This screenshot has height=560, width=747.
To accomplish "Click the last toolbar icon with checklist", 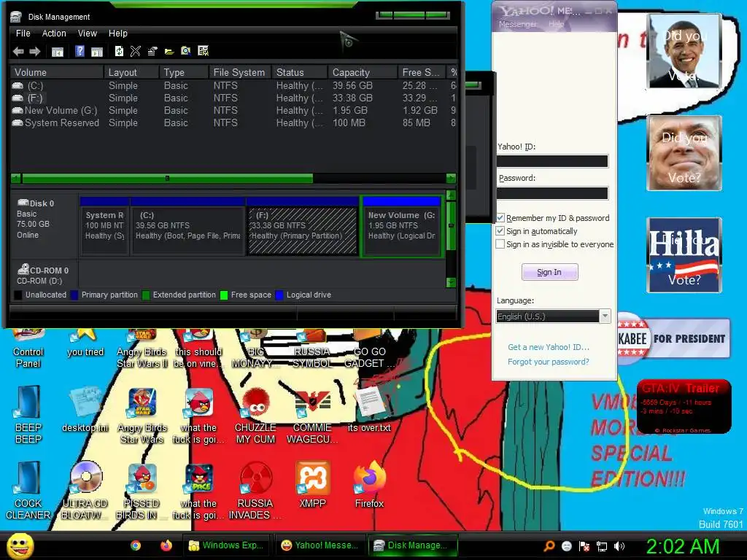I will pyautogui.click(x=203, y=51).
